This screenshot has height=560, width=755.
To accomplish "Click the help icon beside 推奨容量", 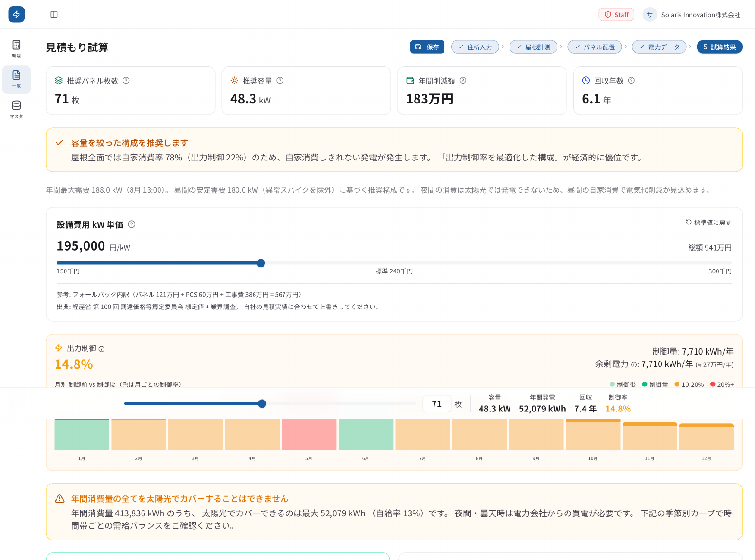I will tap(280, 81).
